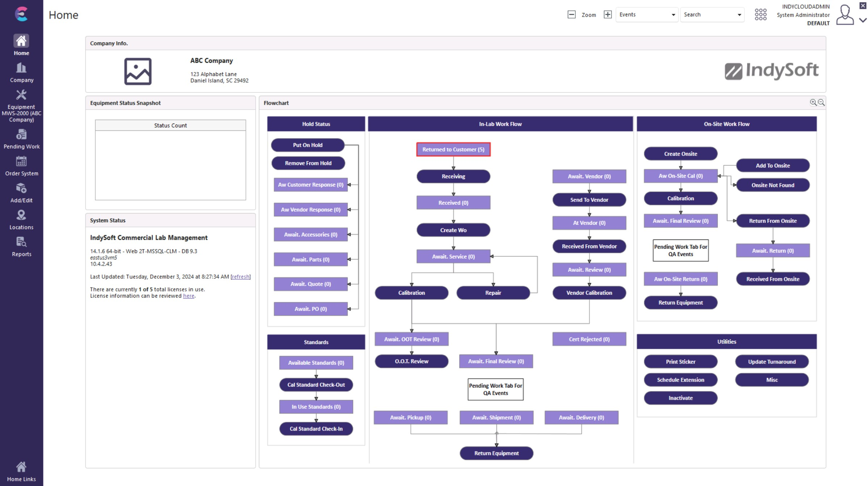Open the Locations sidebar icon
The width and height of the screenshot is (868, 486).
coord(21,215)
